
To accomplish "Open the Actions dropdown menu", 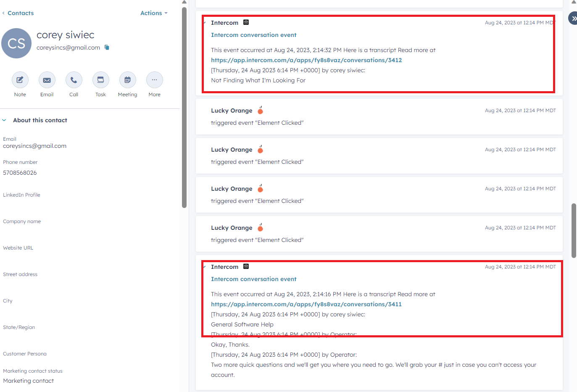I will (153, 13).
